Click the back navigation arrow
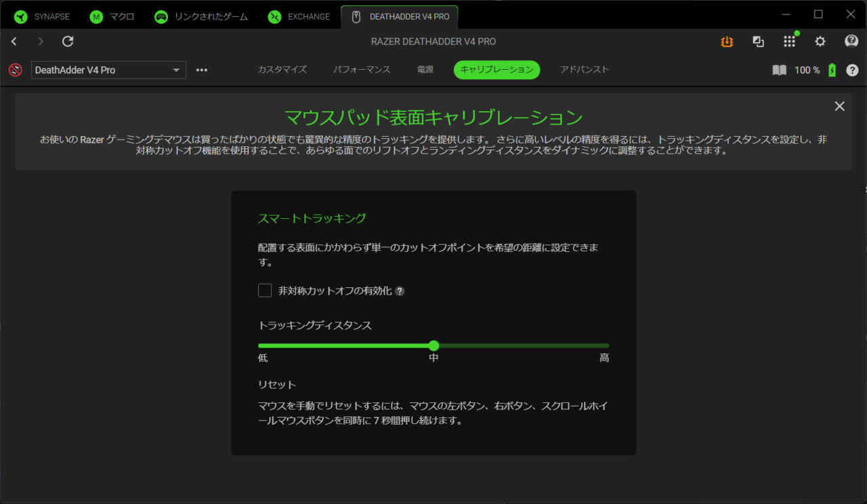The image size is (867, 504). point(14,41)
